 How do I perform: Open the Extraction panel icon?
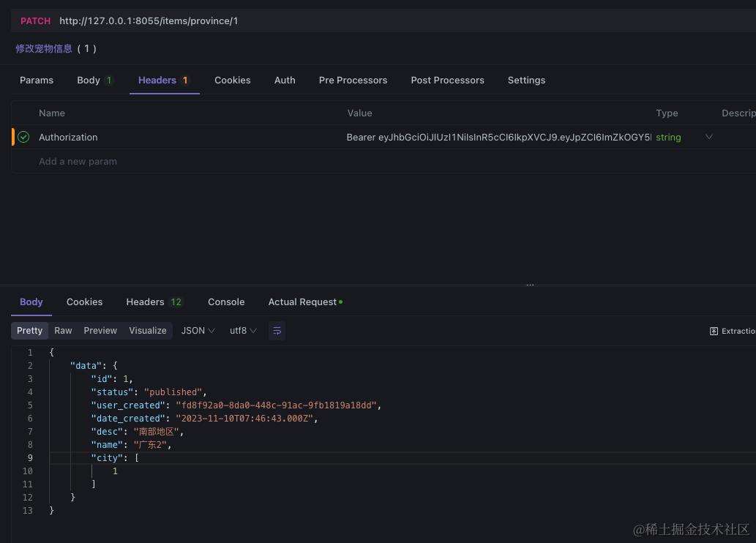tap(714, 331)
